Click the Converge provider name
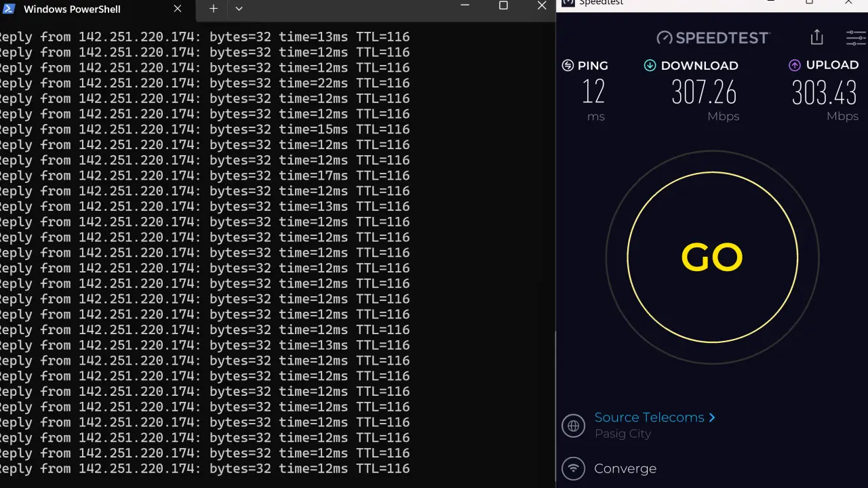 625,468
